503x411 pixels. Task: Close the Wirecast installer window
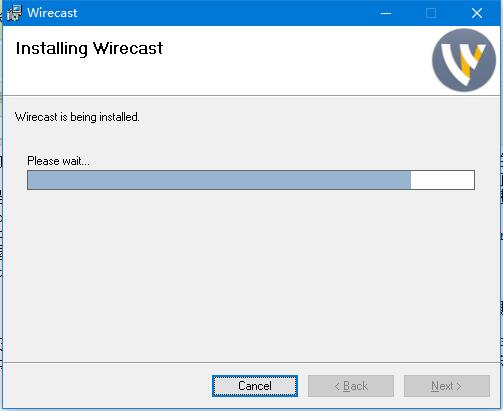tap(477, 13)
